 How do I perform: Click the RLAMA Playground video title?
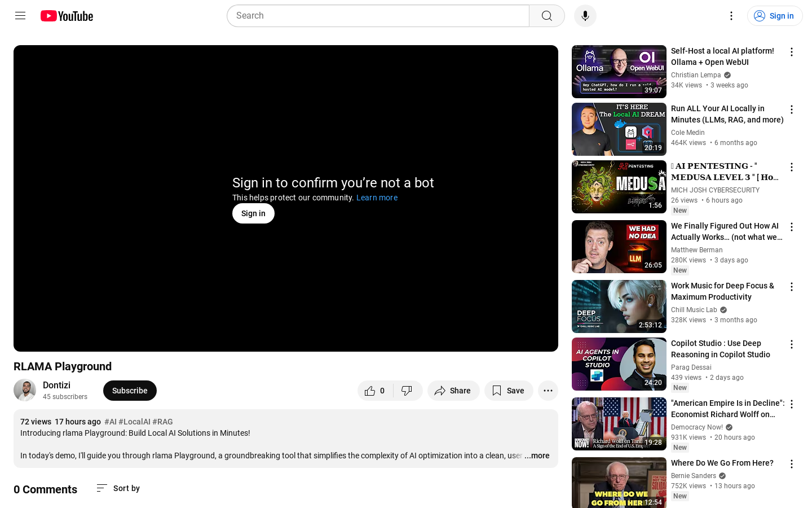point(63,366)
